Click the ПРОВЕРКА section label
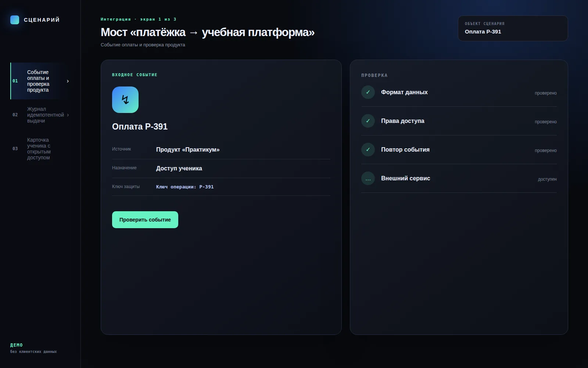Image resolution: width=588 pixels, height=368 pixels. coord(374,75)
